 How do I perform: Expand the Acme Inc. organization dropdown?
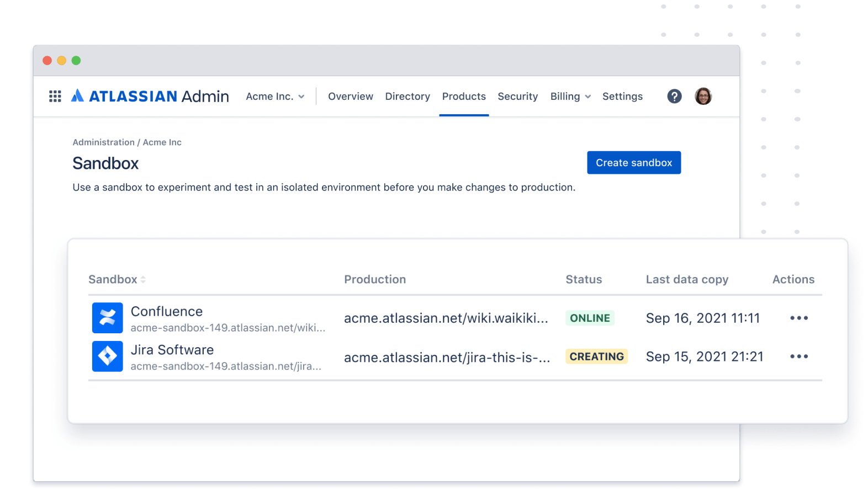pyautogui.click(x=275, y=97)
